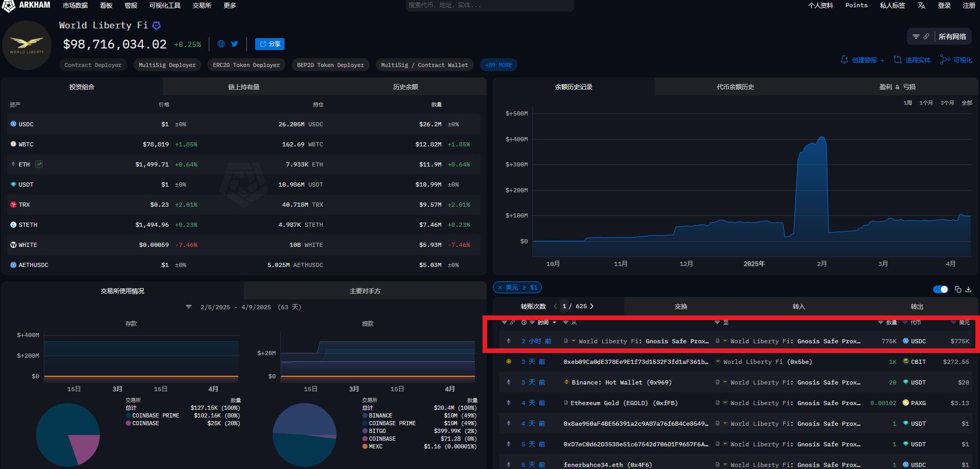Select the 1个月 chart range

pos(926,103)
